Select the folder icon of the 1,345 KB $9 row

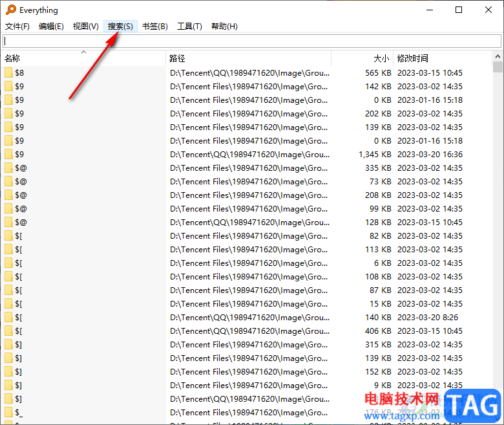tap(8, 154)
